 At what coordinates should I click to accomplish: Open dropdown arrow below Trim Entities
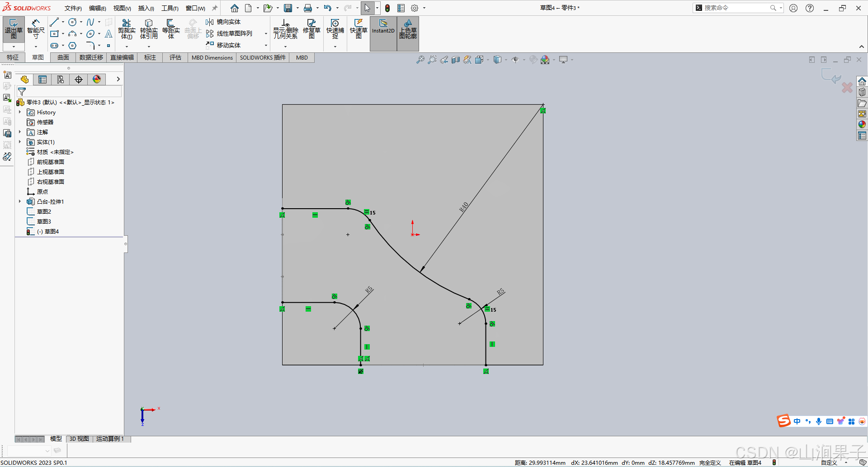click(127, 47)
